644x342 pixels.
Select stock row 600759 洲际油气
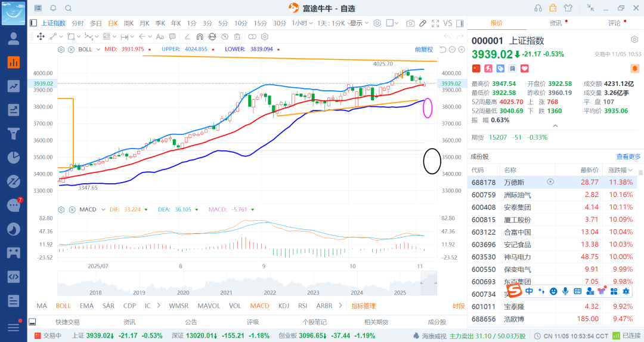553,195
